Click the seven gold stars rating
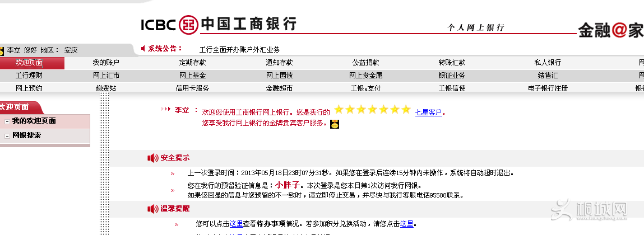This screenshot has height=235, width=644. pyautogui.click(x=372, y=110)
